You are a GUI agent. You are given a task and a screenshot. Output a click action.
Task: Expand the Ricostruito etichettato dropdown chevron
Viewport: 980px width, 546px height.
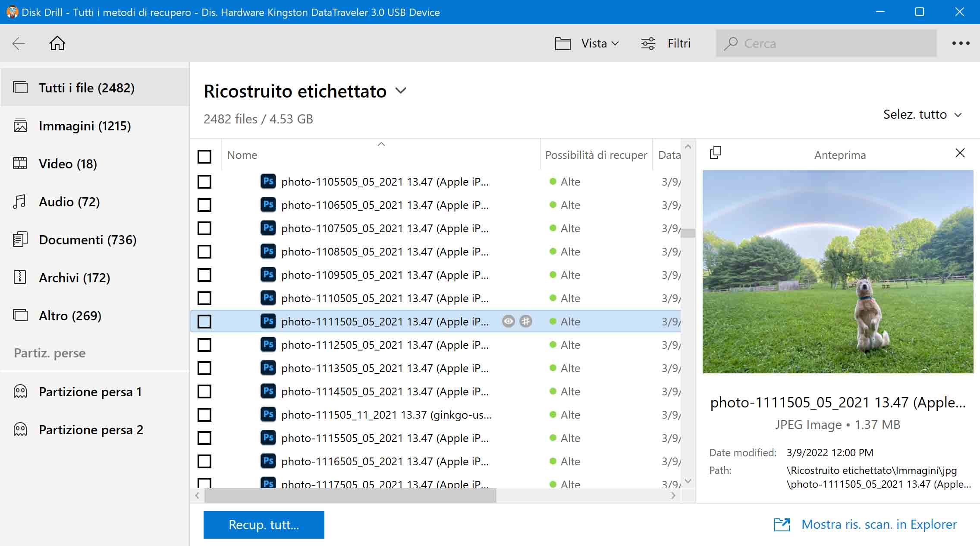point(401,91)
